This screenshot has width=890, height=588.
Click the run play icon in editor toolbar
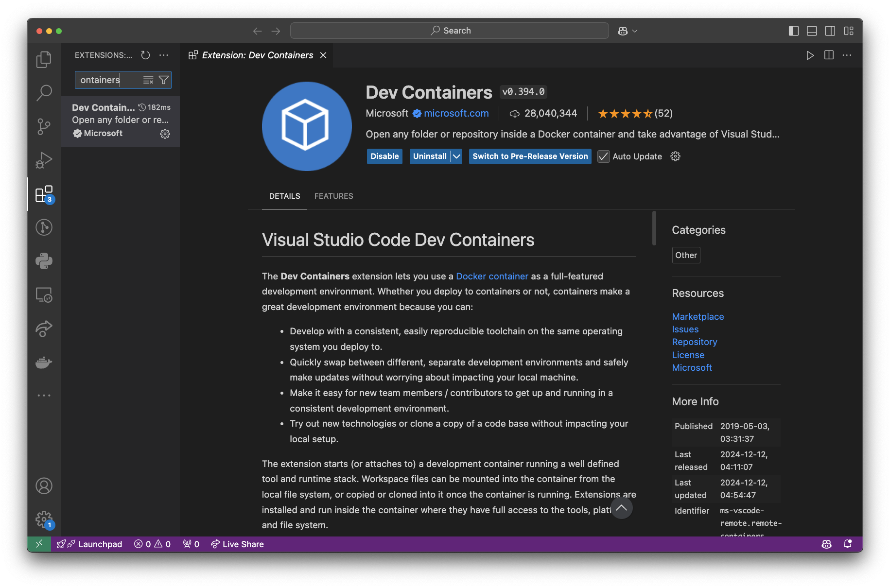coord(810,55)
